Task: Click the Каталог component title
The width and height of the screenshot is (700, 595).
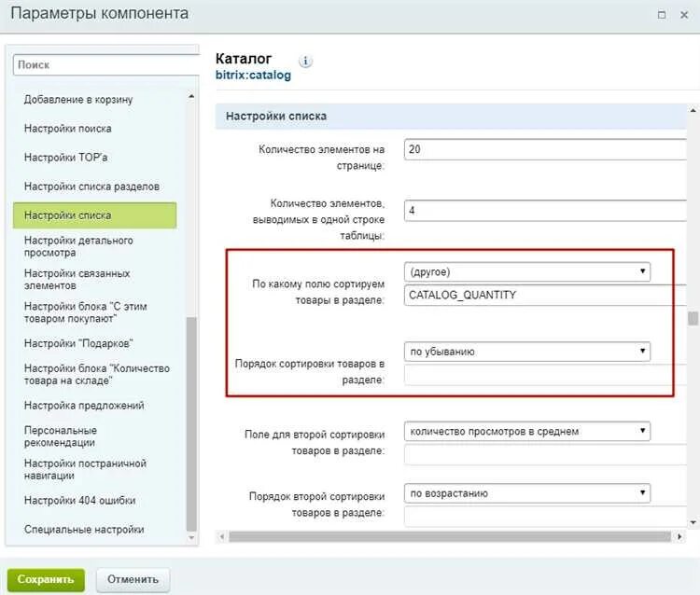Action: click(x=244, y=59)
